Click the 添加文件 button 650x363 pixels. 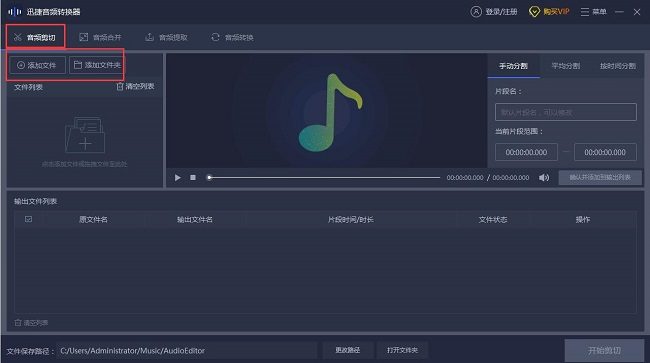37,65
